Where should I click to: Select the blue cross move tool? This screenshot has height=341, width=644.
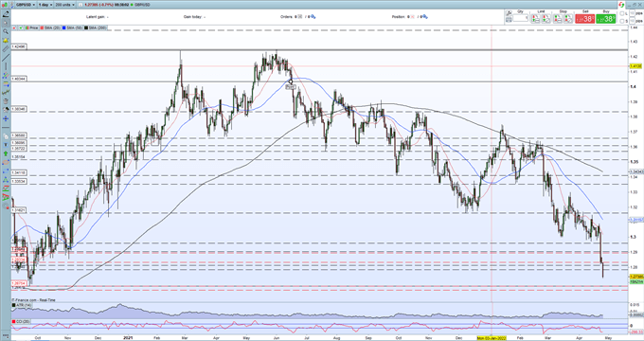pos(6,118)
